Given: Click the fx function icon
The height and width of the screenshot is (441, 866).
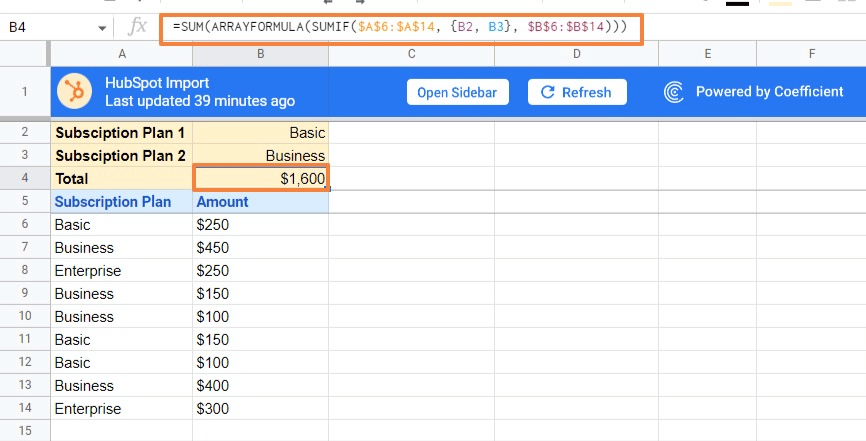Looking at the screenshot, I should pyautogui.click(x=138, y=27).
